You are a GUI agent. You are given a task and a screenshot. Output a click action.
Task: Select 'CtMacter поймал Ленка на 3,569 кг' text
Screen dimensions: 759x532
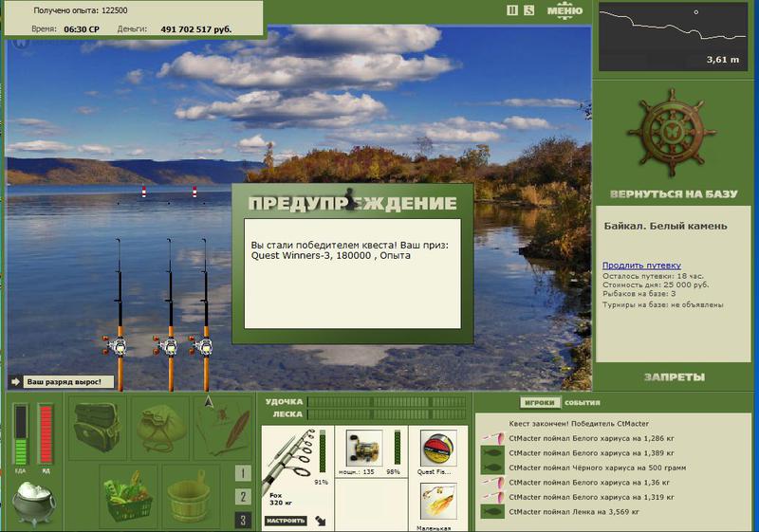pos(574,511)
